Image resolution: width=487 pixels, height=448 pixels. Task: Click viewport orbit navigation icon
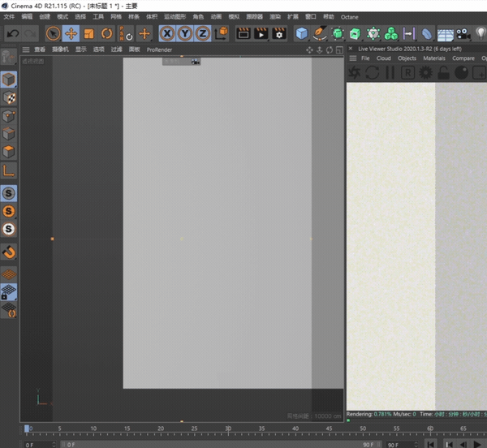tap(330, 50)
